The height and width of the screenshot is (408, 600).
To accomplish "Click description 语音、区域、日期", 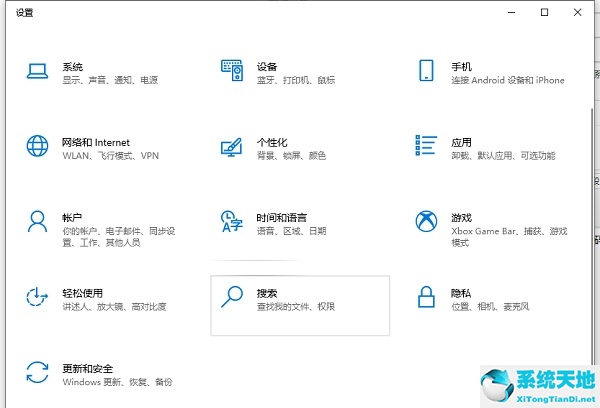I will pyautogui.click(x=291, y=231).
